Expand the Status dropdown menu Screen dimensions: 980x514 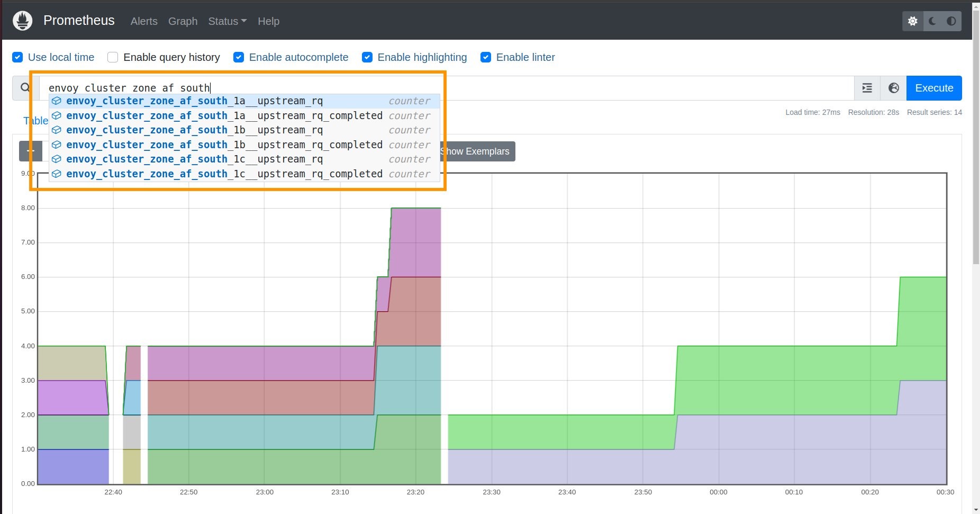pos(228,21)
